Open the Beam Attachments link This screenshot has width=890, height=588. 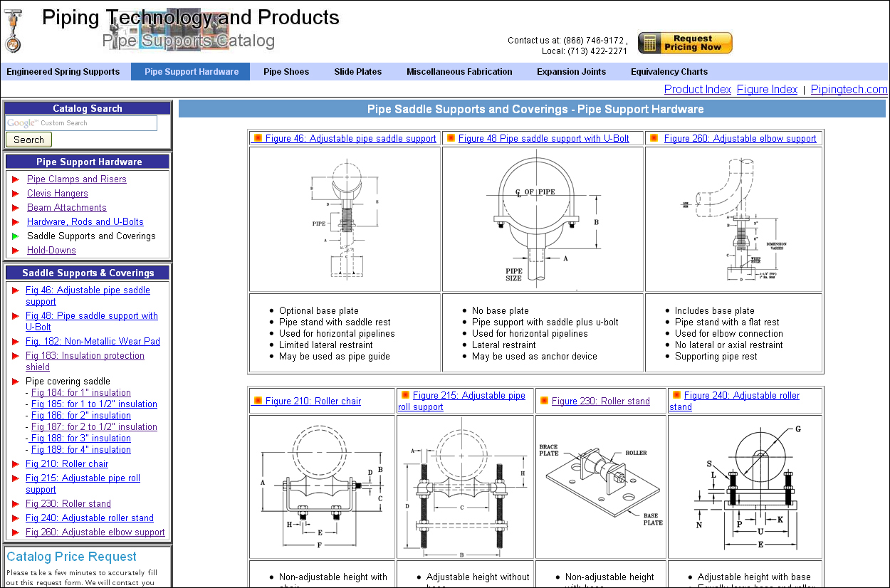67,208
